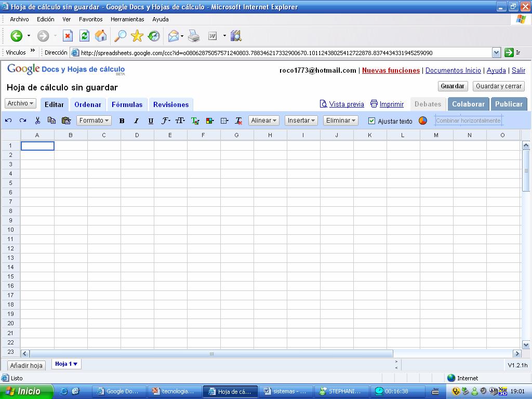Click the remove formatting icon
This screenshot has height=399, width=532.
(x=238, y=121)
